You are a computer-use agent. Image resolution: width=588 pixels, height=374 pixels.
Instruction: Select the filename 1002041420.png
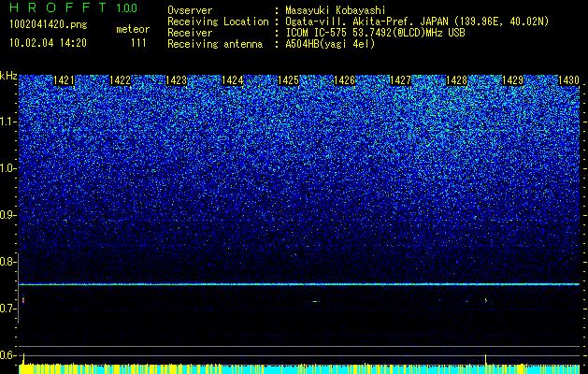[48, 25]
